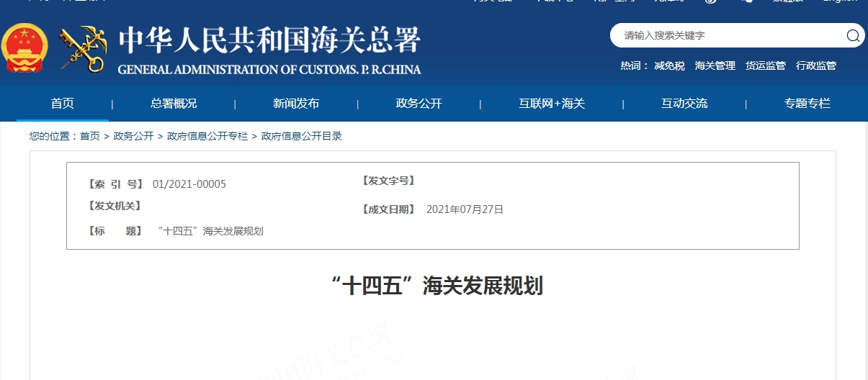Click the 【标 题】 label
Image resolution: width=868 pixels, height=380 pixels.
(x=115, y=231)
